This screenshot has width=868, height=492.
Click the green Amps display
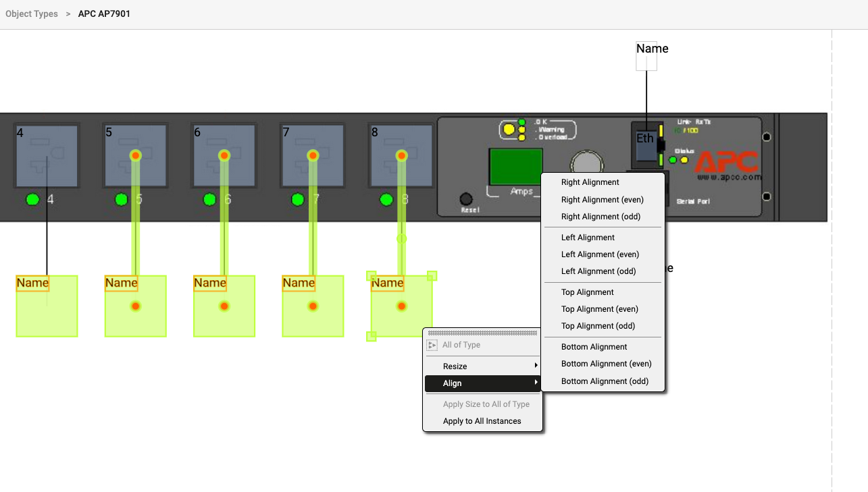point(515,166)
